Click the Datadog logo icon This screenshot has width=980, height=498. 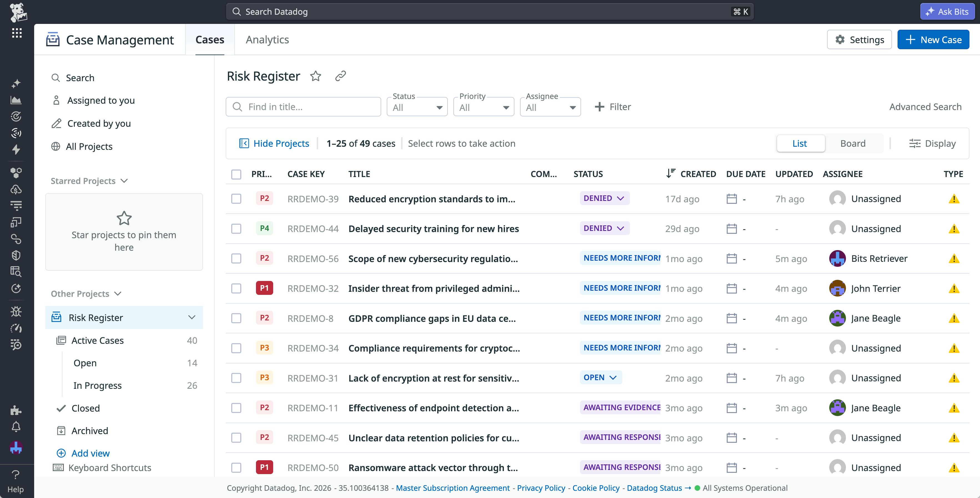(17, 12)
